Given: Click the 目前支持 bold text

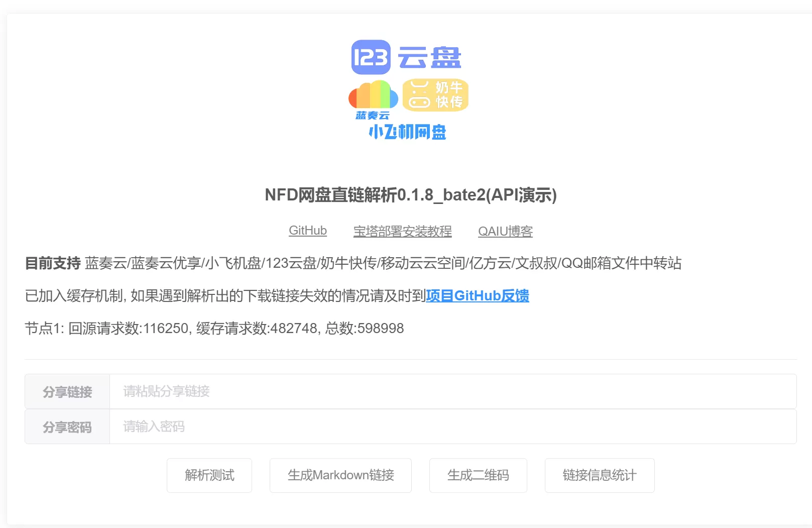Looking at the screenshot, I should tap(53, 263).
